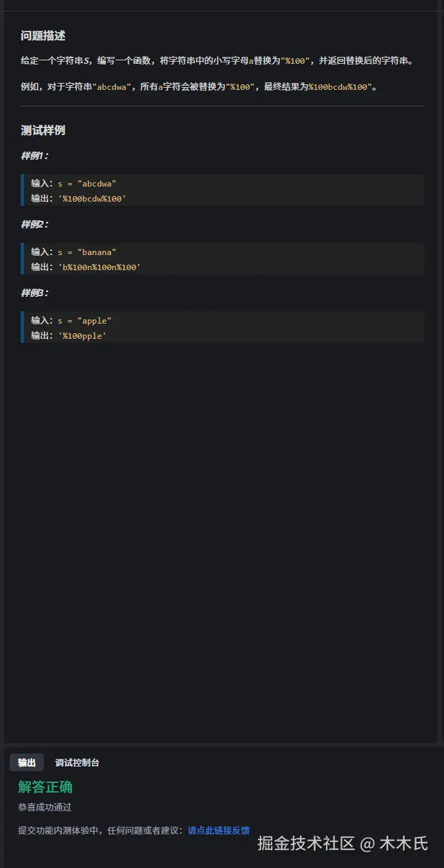Click the 样例1 label

click(34, 156)
